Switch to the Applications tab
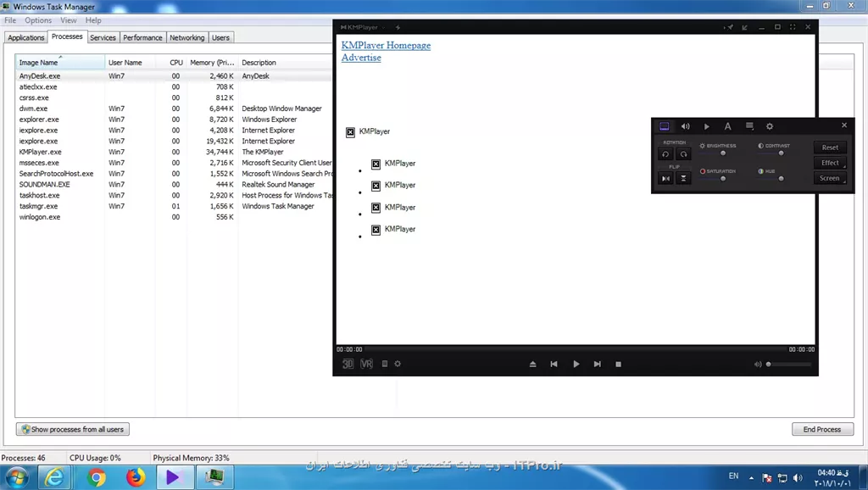 [26, 37]
